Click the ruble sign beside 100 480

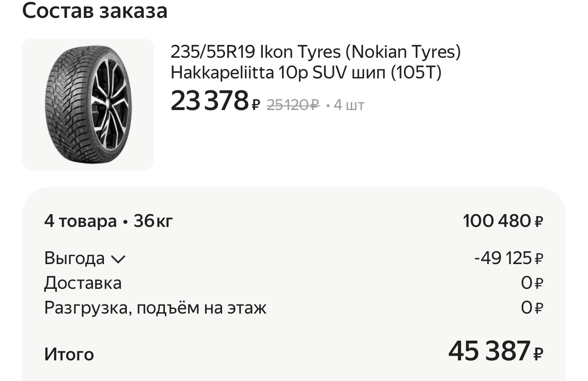(x=539, y=222)
